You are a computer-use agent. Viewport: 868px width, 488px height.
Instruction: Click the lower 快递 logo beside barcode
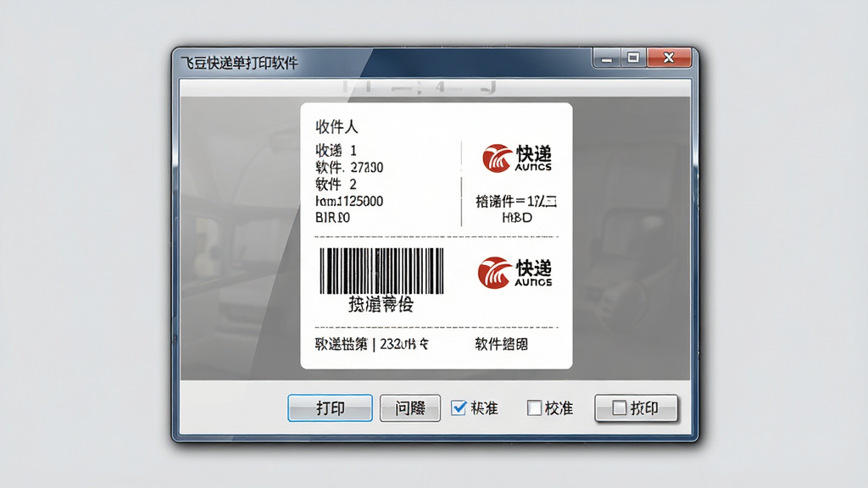[515, 272]
